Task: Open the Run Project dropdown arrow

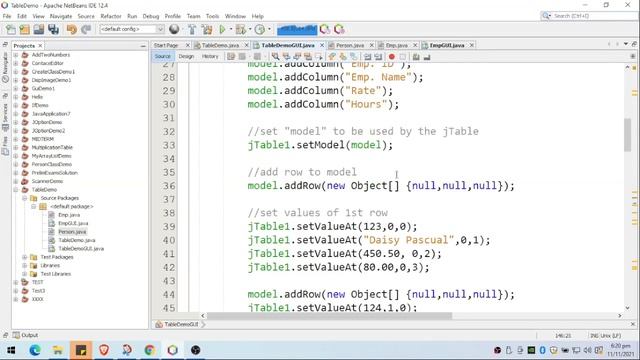Action: pos(231,29)
